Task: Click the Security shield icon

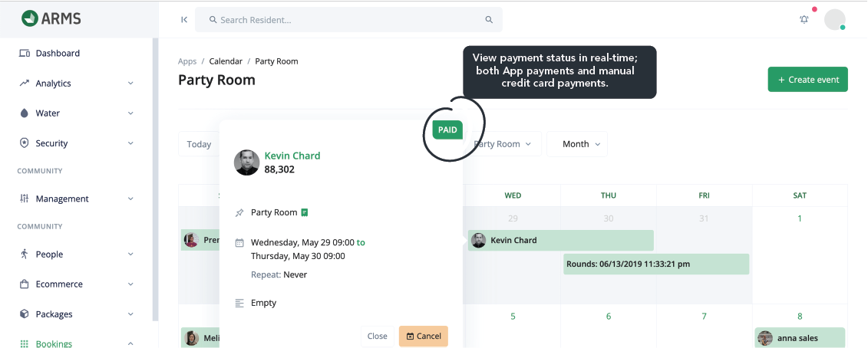Action: [x=24, y=143]
